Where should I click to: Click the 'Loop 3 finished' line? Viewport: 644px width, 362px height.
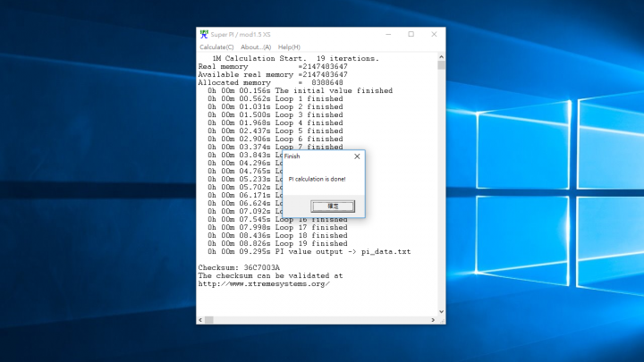pos(275,115)
